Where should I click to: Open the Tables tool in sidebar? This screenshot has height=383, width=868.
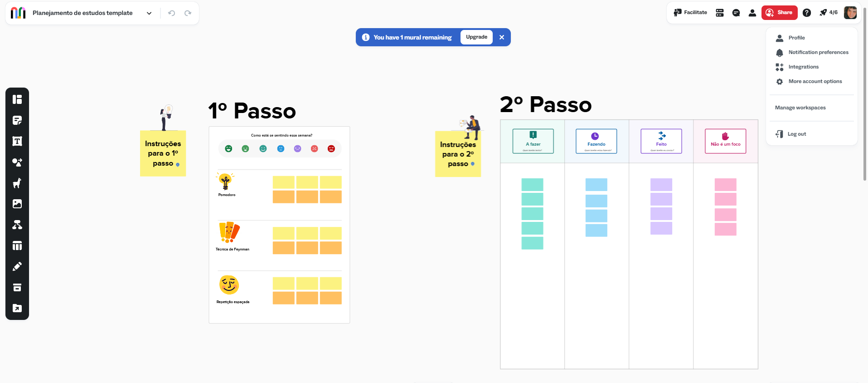point(17,246)
